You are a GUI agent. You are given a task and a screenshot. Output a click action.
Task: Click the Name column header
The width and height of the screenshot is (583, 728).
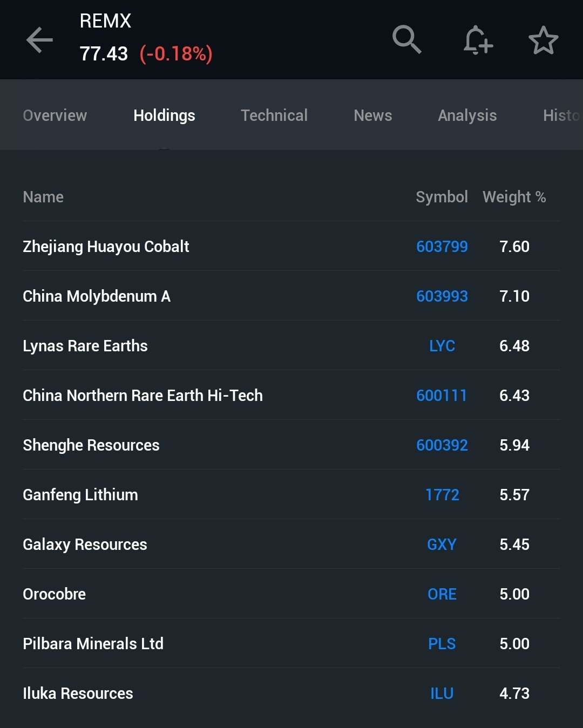43,197
